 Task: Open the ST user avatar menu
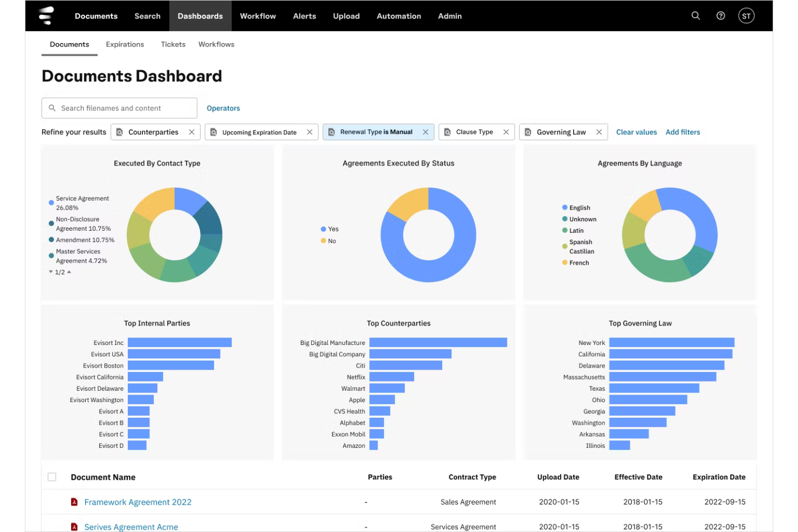[x=746, y=16]
